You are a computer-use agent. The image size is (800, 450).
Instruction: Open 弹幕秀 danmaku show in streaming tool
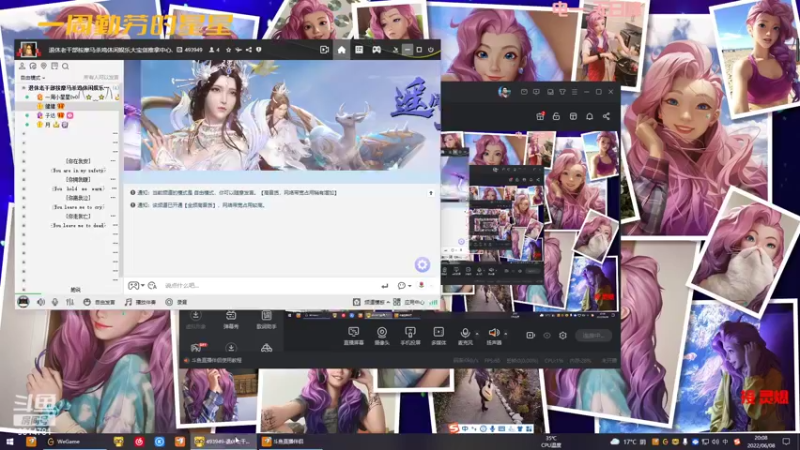click(x=231, y=320)
